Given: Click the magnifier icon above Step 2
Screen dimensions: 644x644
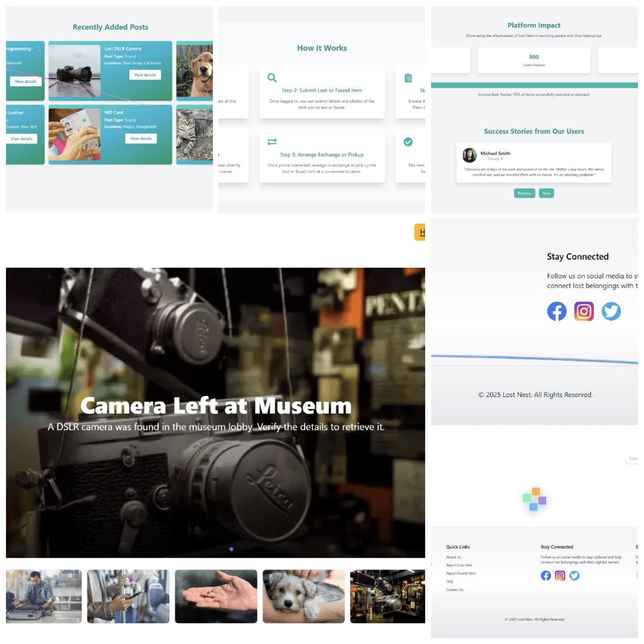Looking at the screenshot, I should 272,78.
